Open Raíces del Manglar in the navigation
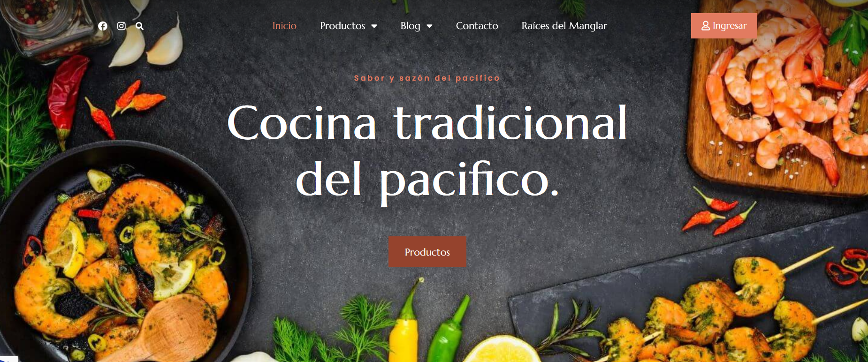The image size is (868, 362). tap(564, 26)
